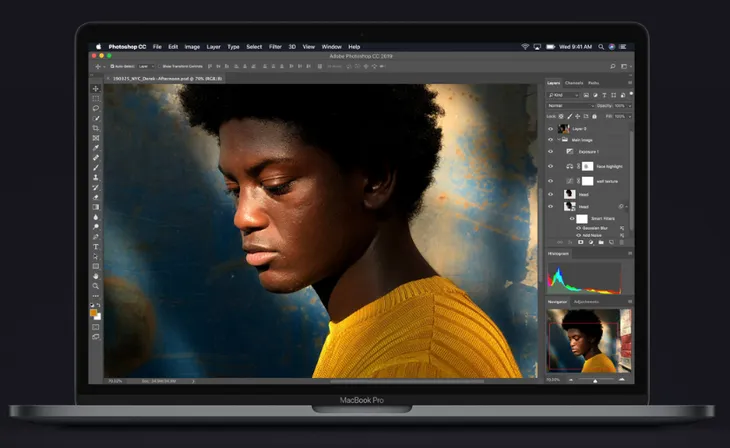
Task: Open the macOS Spotlight search icon
Action: click(x=601, y=47)
